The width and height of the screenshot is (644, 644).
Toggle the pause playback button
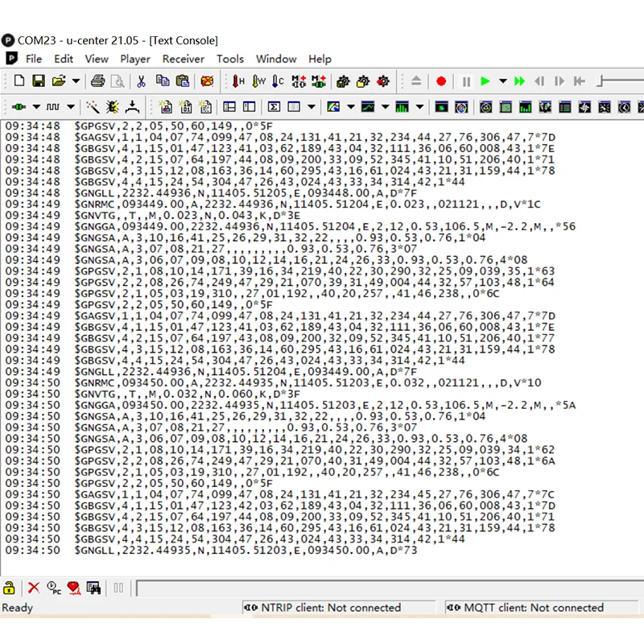point(465,81)
